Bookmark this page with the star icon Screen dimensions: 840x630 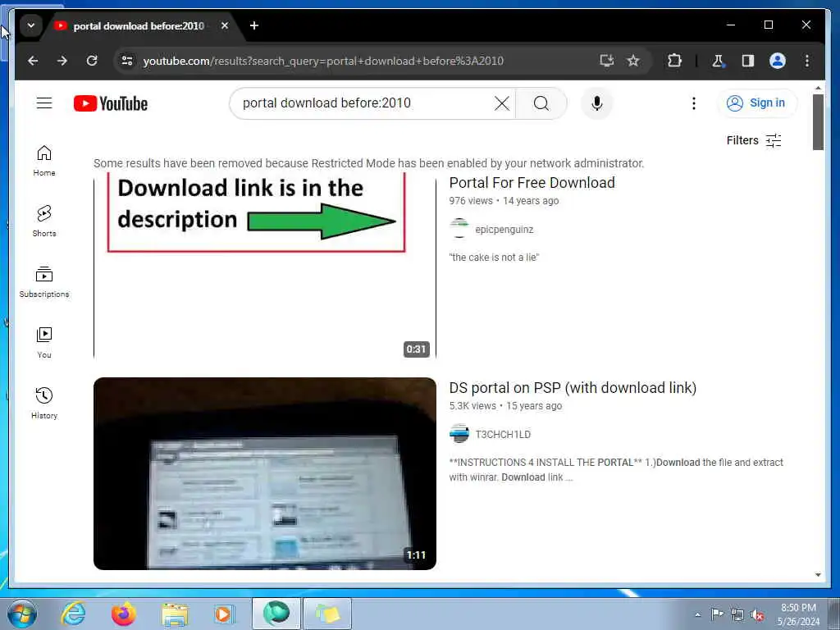[x=633, y=61]
